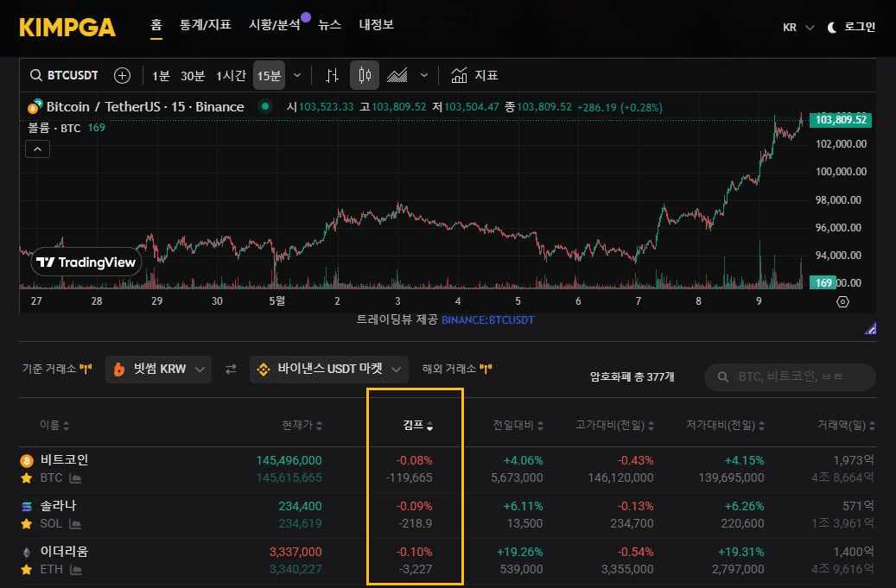Click the coin search magnifier icon
Viewport: 896px width, 588px height.
point(723,376)
